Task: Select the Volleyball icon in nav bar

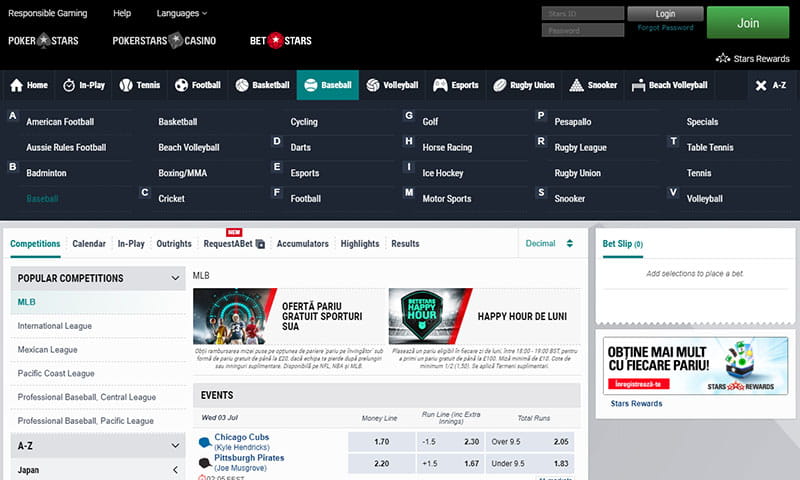Action: tap(373, 85)
